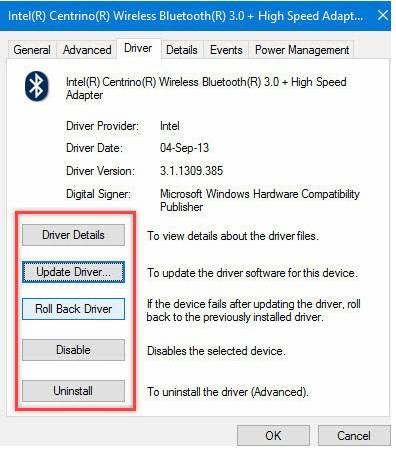Image resolution: width=396 pixels, height=451 pixels.
Task: Select the Driver tab
Action: point(138,48)
